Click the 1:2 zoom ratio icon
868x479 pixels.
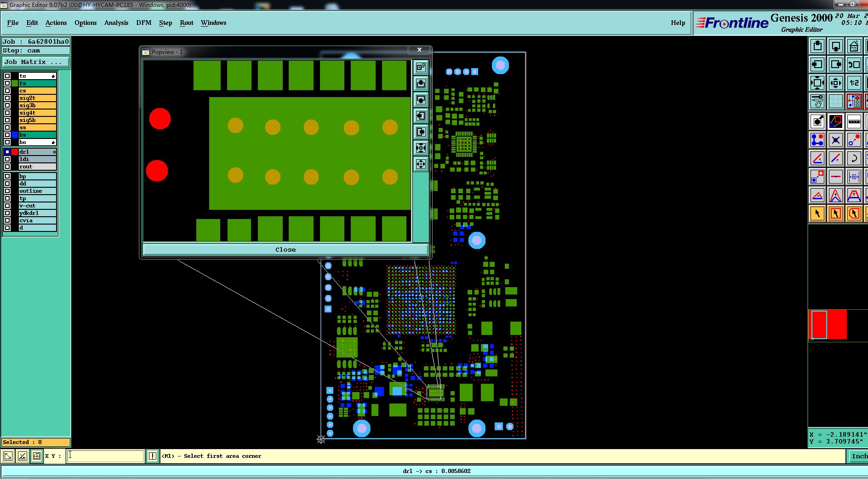(854, 83)
